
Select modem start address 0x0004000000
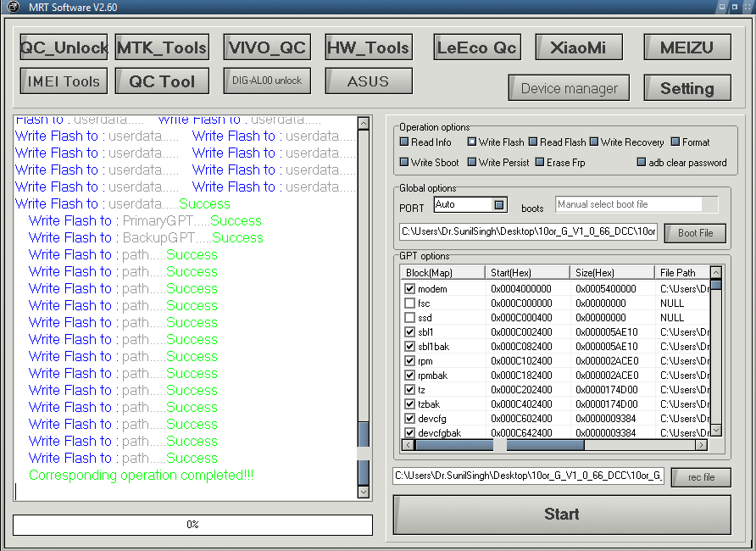pyautogui.click(x=521, y=289)
